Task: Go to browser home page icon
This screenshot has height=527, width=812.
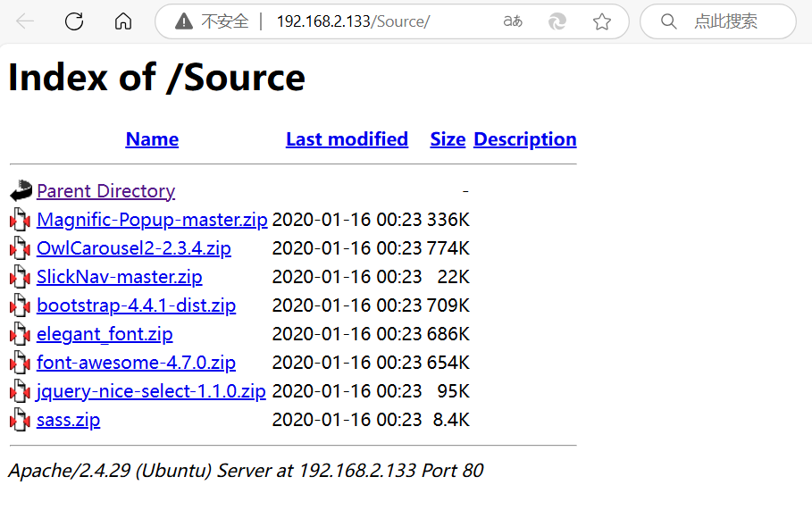Action: pos(123,21)
